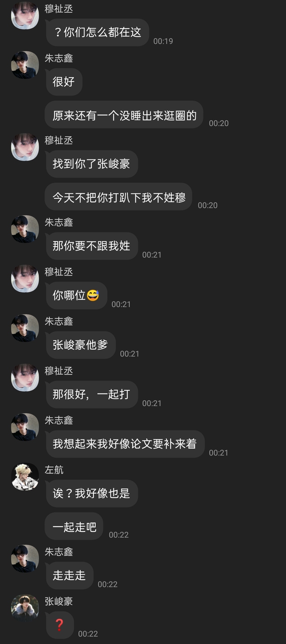Image resolution: width=286 pixels, height=644 pixels.
Task: Tap 张峻豪's avatar at the bottom
Action: coord(25,608)
